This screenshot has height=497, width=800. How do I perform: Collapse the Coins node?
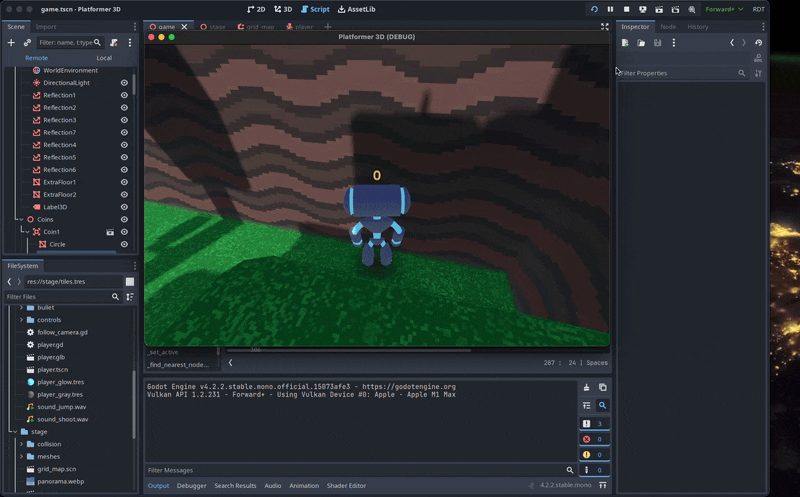coord(20,219)
